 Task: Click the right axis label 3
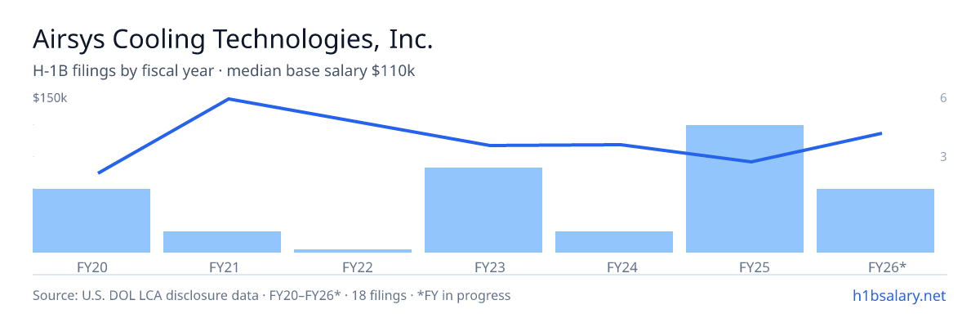pos(943,156)
